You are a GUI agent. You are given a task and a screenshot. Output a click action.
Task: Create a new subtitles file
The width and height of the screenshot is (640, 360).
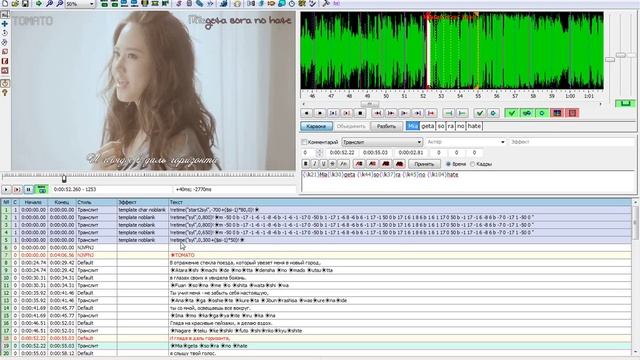point(5,4)
